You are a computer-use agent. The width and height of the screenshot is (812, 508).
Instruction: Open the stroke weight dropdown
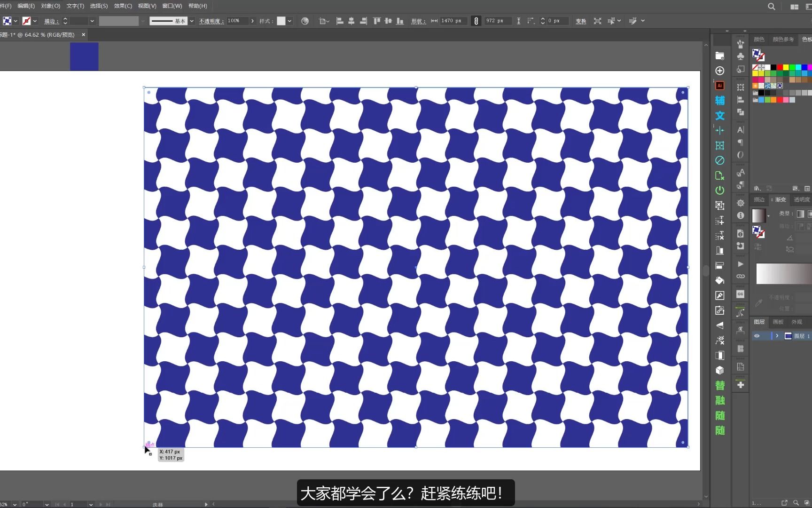[92, 21]
